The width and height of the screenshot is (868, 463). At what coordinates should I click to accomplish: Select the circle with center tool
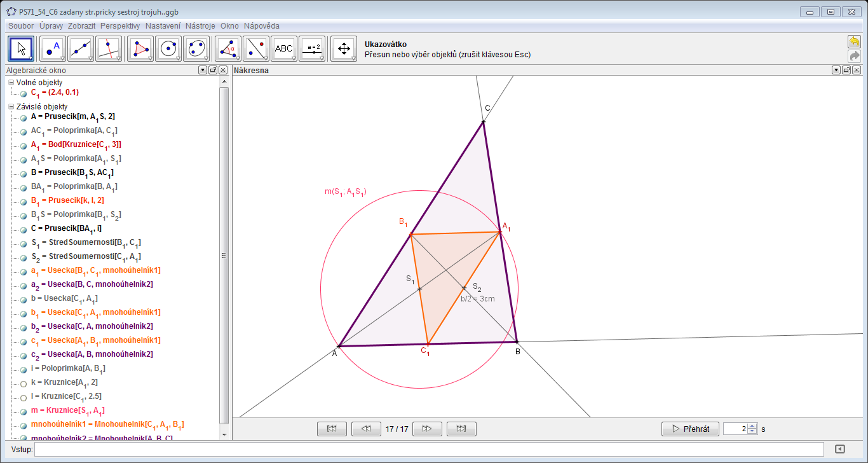pos(168,48)
